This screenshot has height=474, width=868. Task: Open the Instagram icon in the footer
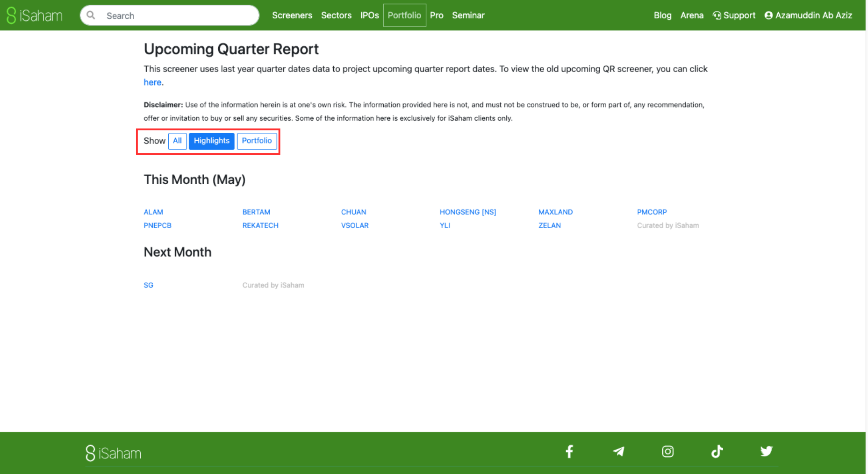(667, 451)
